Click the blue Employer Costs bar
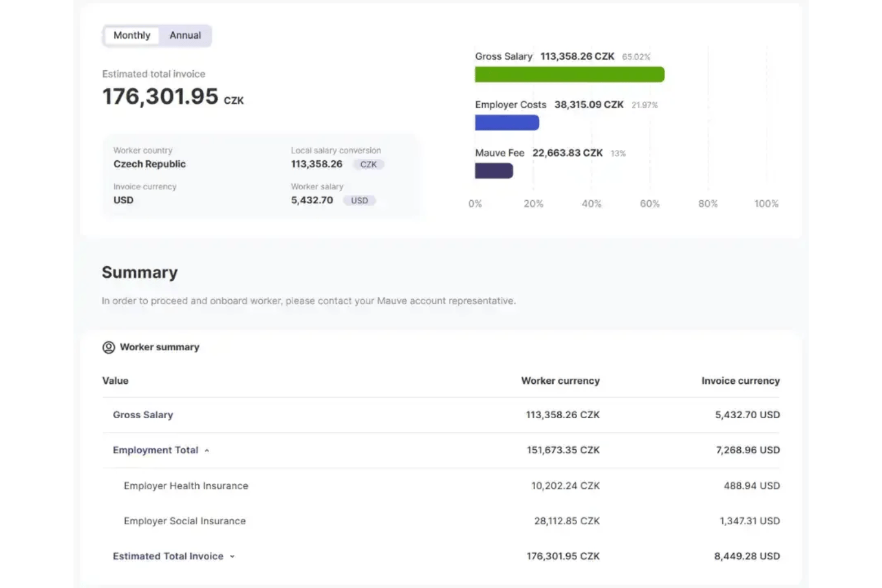The width and height of the screenshot is (882, 588). (507, 123)
